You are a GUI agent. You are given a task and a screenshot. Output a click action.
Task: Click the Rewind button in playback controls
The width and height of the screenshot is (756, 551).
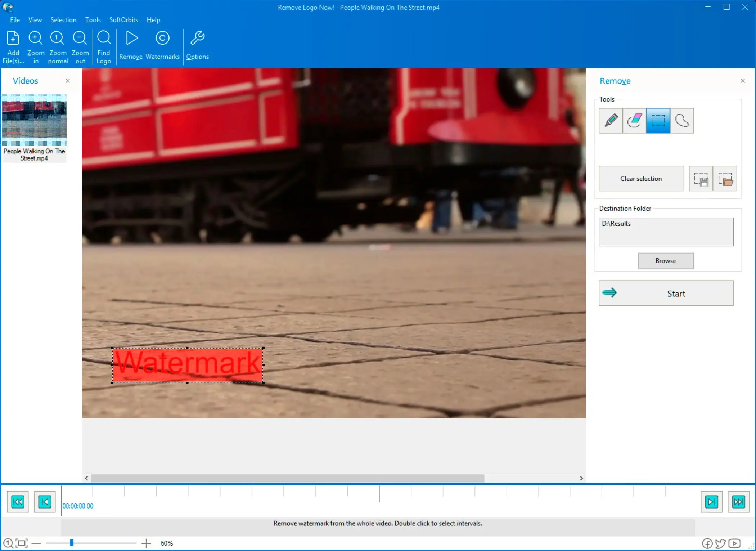(17, 501)
